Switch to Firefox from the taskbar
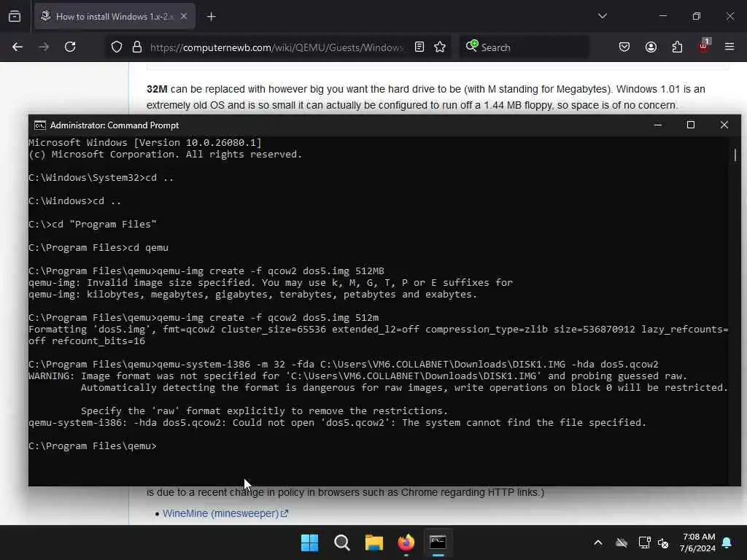The height and width of the screenshot is (560, 747). coord(406,542)
